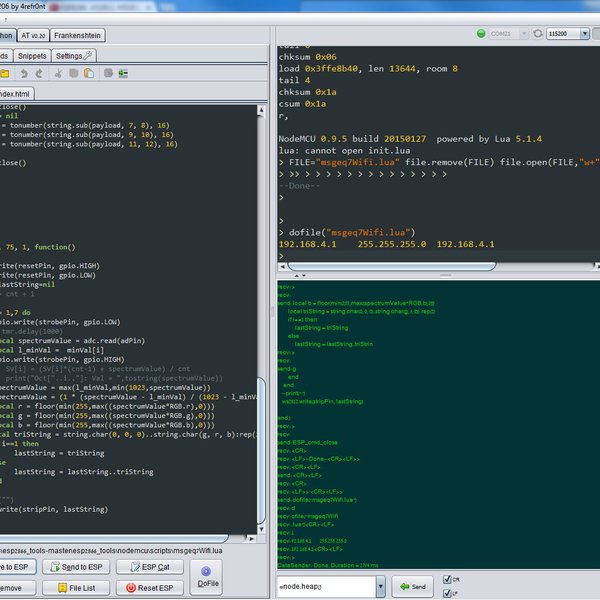The height and width of the screenshot is (600, 600).
Task: Click the yellow open-folder toolbar icon
Action: coord(5,73)
